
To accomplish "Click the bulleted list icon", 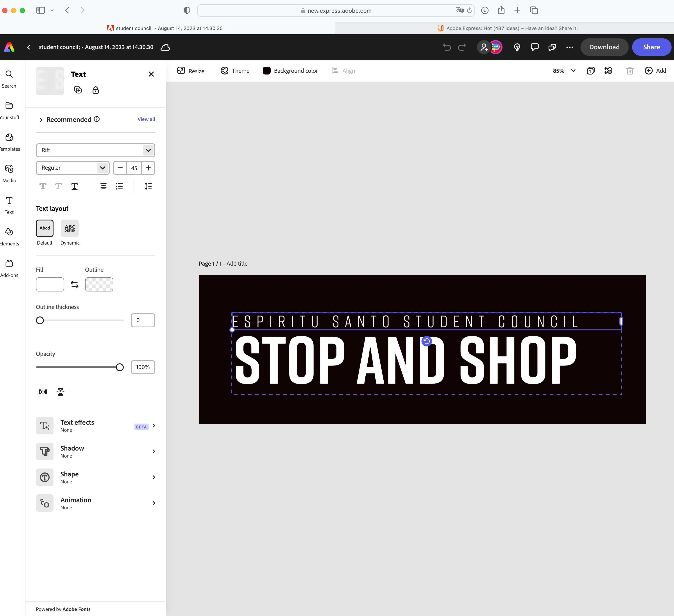I will tap(119, 186).
